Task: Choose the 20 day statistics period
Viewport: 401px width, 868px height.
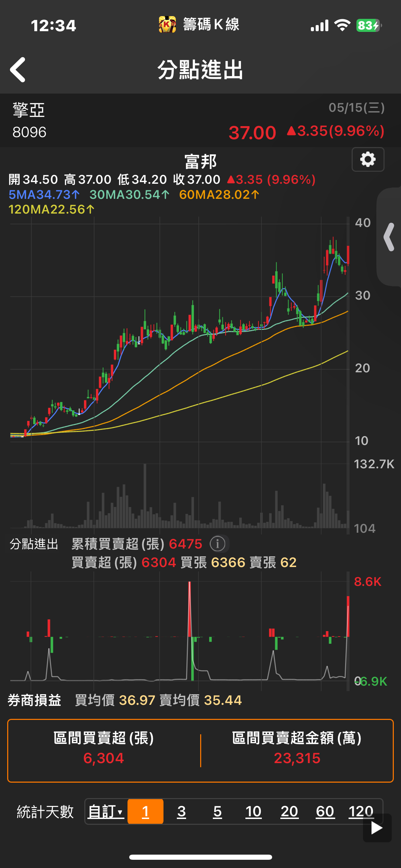Action: point(289,812)
